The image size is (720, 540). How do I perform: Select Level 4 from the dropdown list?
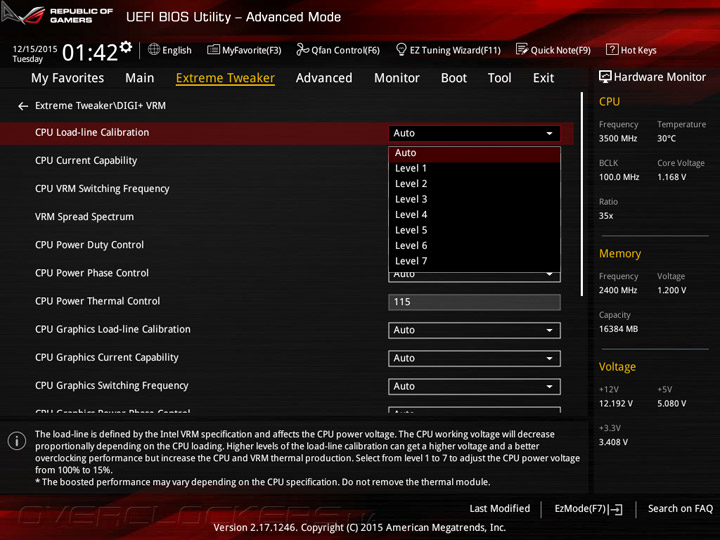[474, 215]
